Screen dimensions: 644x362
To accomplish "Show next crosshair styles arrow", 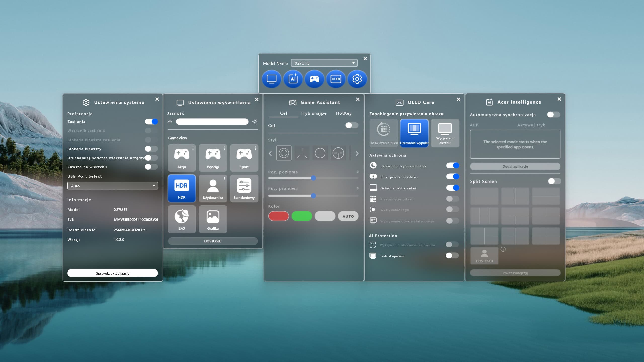I will point(357,153).
